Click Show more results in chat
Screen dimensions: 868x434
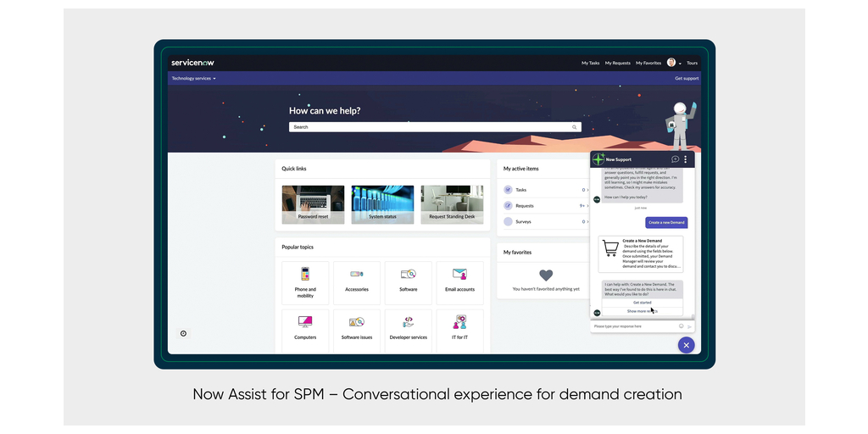(x=643, y=311)
